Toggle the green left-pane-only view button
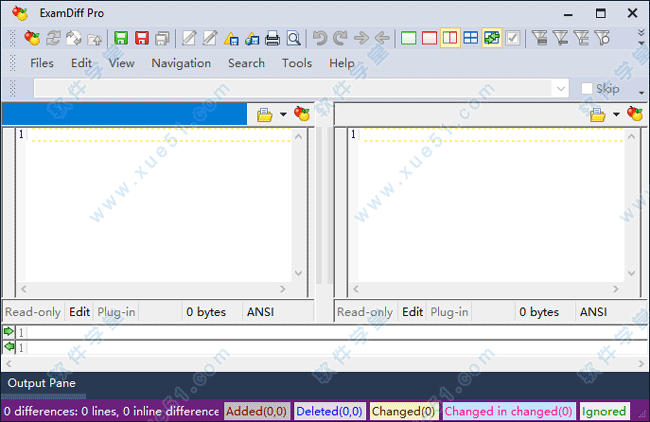This screenshot has height=422, width=650. click(x=408, y=38)
